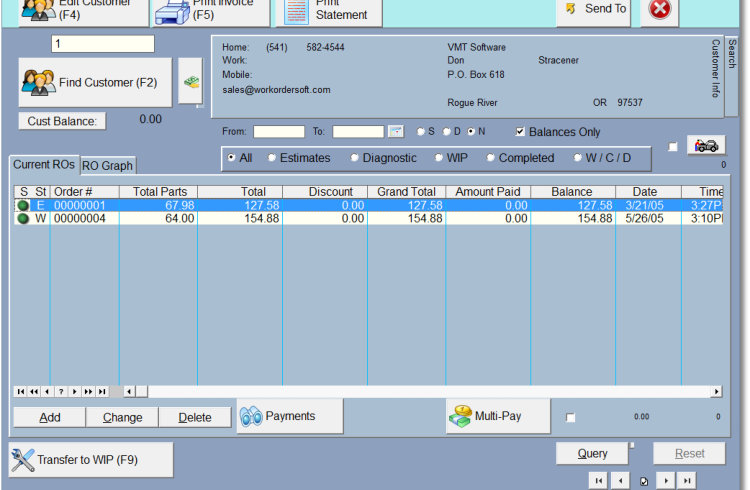
Task: Click the Print Statement document icon
Action: (x=296, y=12)
